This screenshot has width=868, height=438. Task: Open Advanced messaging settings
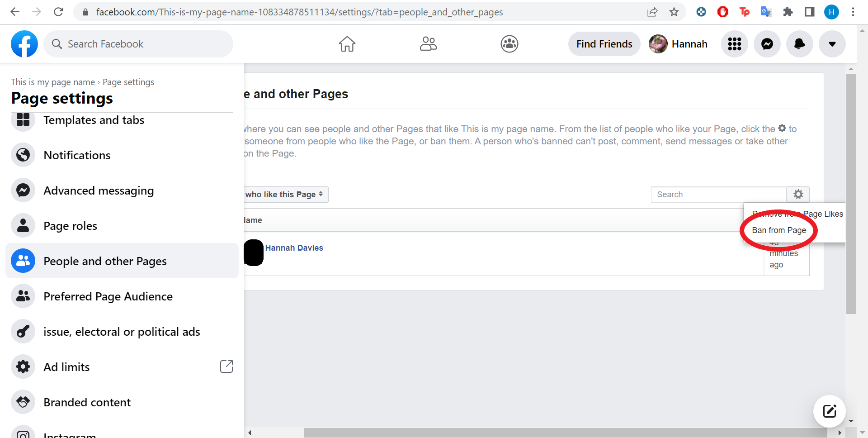[122, 190]
